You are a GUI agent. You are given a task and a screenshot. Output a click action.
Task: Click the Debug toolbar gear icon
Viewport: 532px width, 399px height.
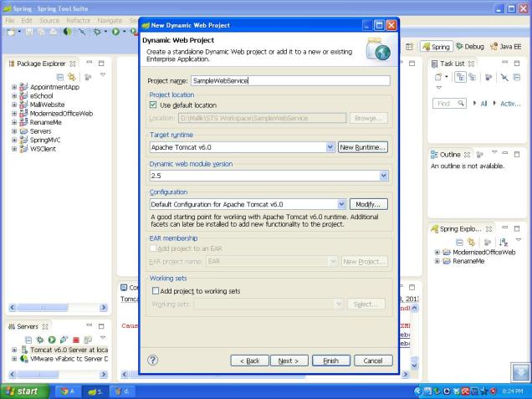[x=97, y=32]
